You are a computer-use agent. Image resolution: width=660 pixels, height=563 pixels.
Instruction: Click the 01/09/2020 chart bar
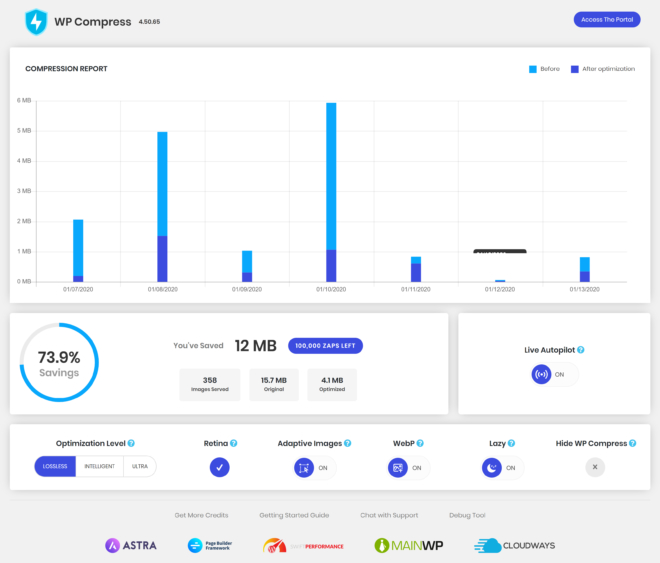coord(247,266)
